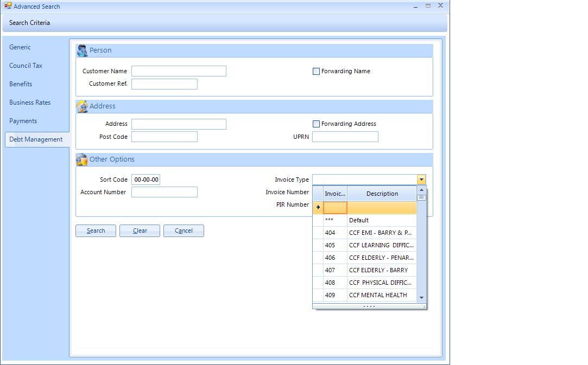This screenshot has height=365, width=588.
Task: Select 404 CCF EMI - BARRY row
Action: point(365,233)
